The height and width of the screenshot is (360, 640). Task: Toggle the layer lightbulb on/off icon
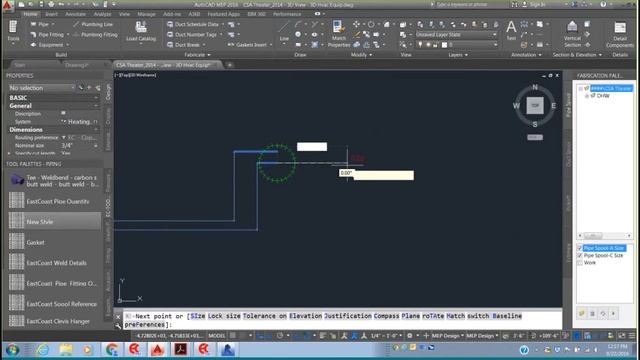420,45
